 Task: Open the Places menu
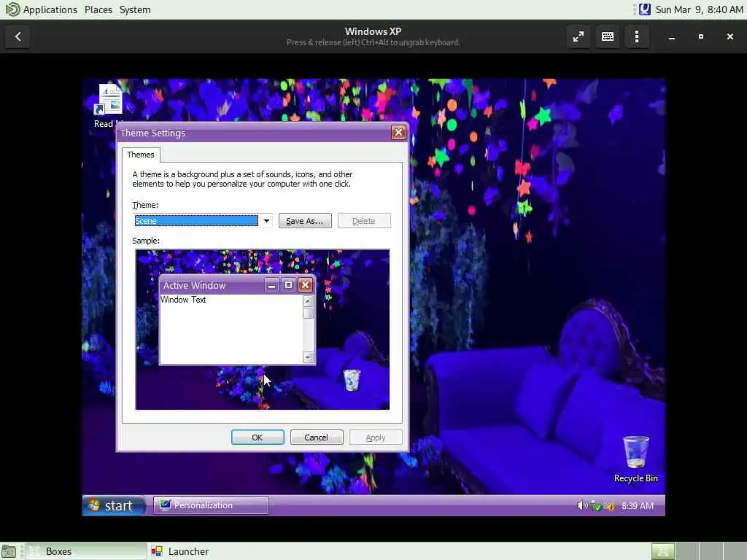(x=98, y=9)
